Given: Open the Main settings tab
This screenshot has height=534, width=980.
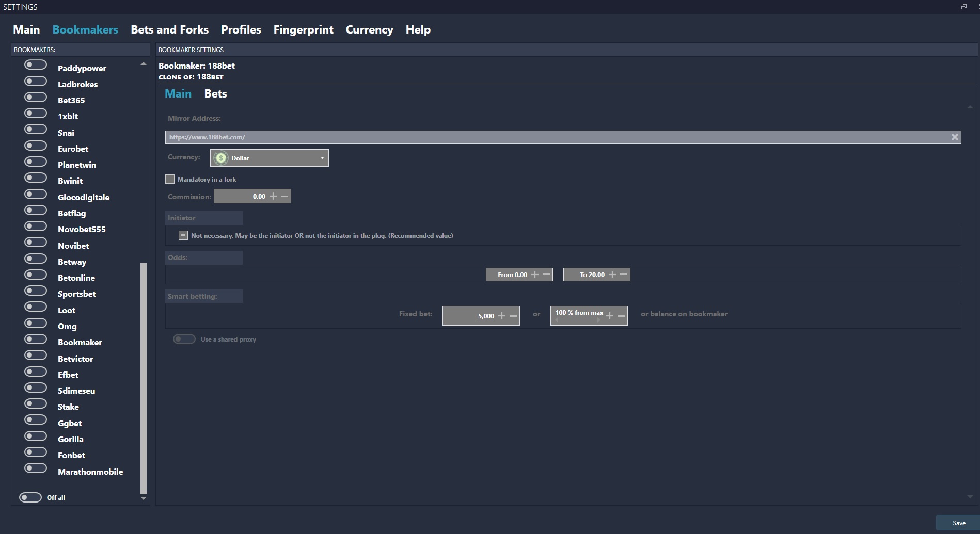Looking at the screenshot, I should coord(26,29).
